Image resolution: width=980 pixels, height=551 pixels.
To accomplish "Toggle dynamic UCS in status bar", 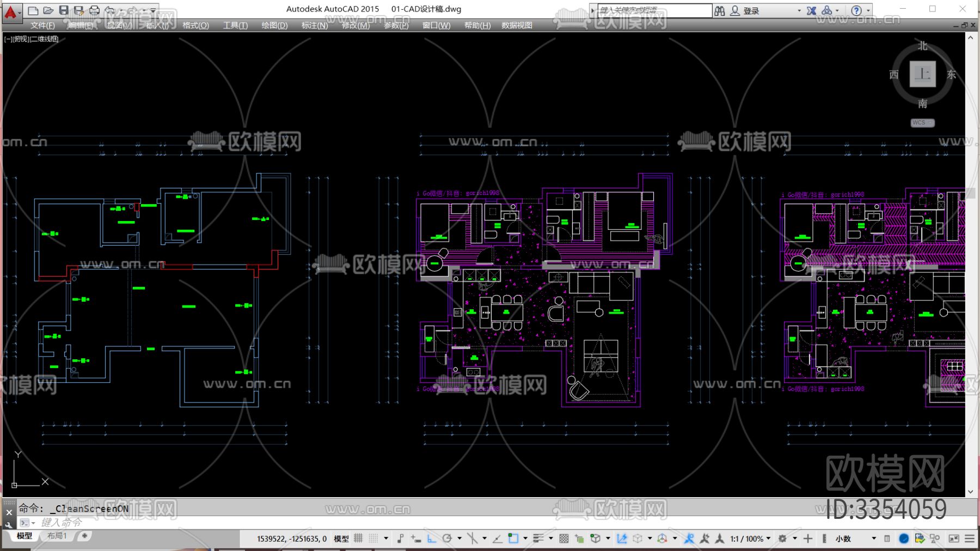I will [x=622, y=538].
